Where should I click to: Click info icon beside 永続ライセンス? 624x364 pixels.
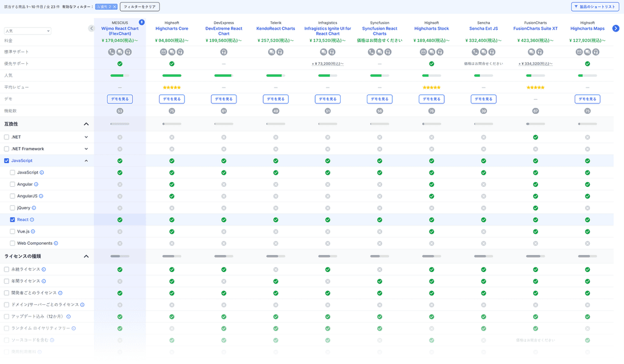click(x=44, y=270)
